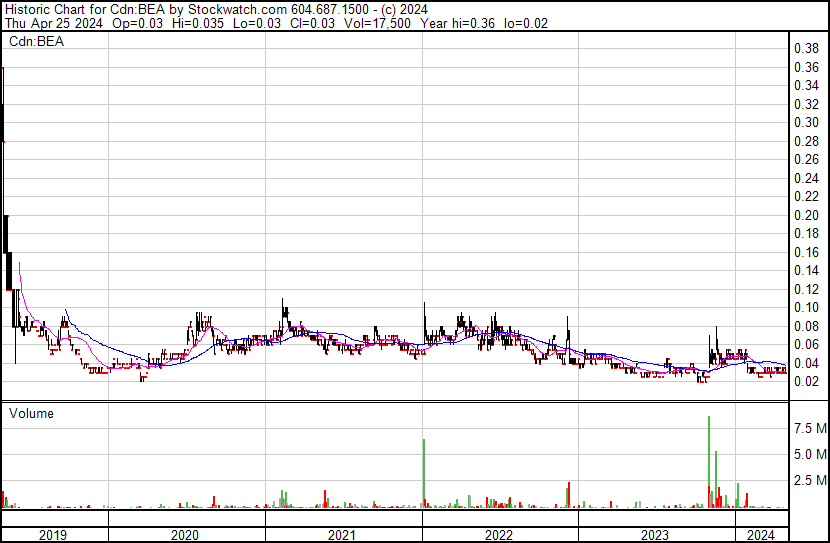Screen dimensions: 830x543
Task: Click the 0.20 price axis label
Action: click(x=807, y=215)
